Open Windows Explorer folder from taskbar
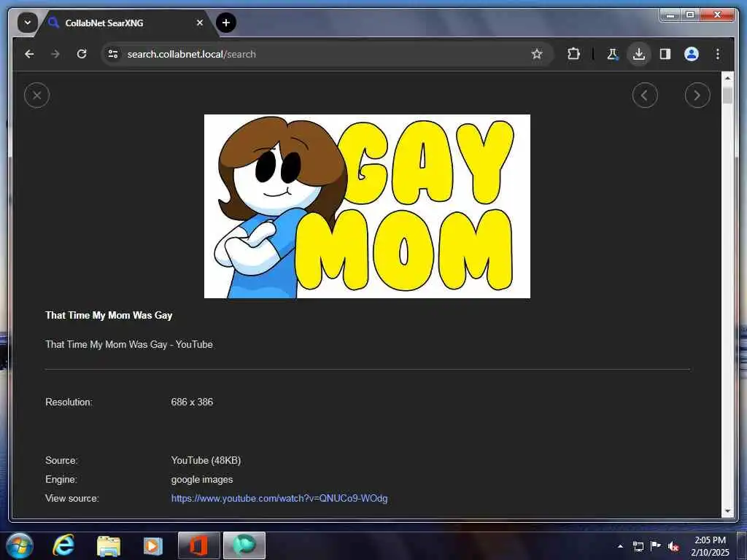Screen dimensions: 747x560 [109, 545]
